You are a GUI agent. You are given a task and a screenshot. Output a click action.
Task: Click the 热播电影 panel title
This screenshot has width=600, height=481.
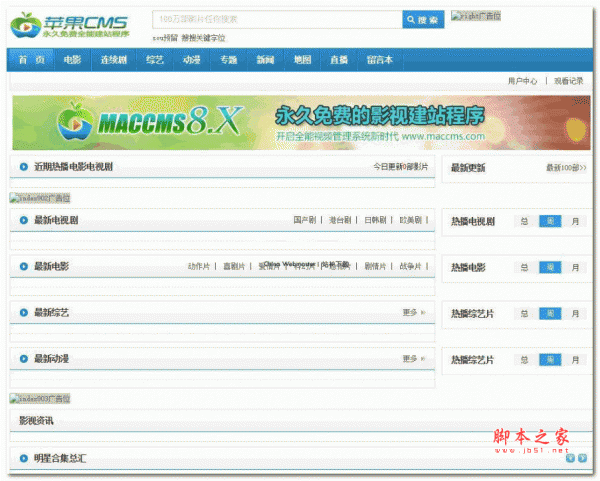[x=468, y=268]
